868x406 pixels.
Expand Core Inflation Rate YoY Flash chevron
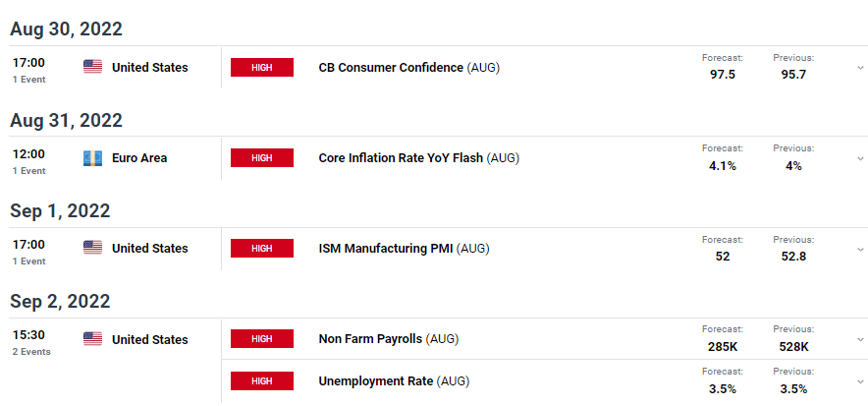tap(860, 158)
